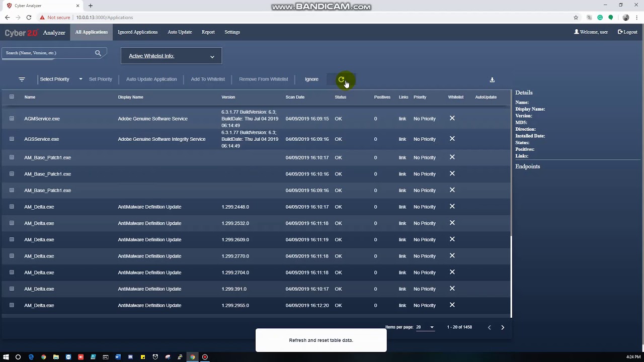Click Add To Whitelist button
Screen dimensions: 644x362
click(208, 79)
